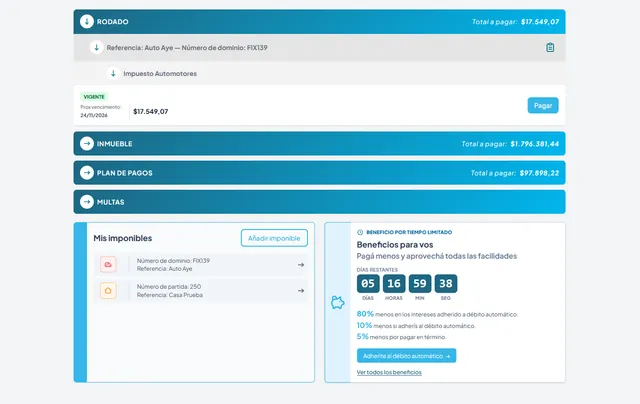Click the 80% interest discount text

pos(437,314)
